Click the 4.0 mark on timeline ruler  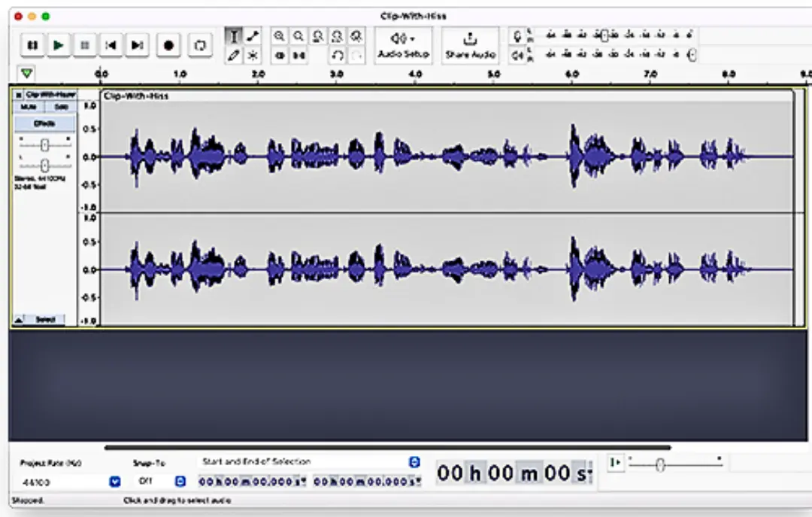tap(415, 75)
